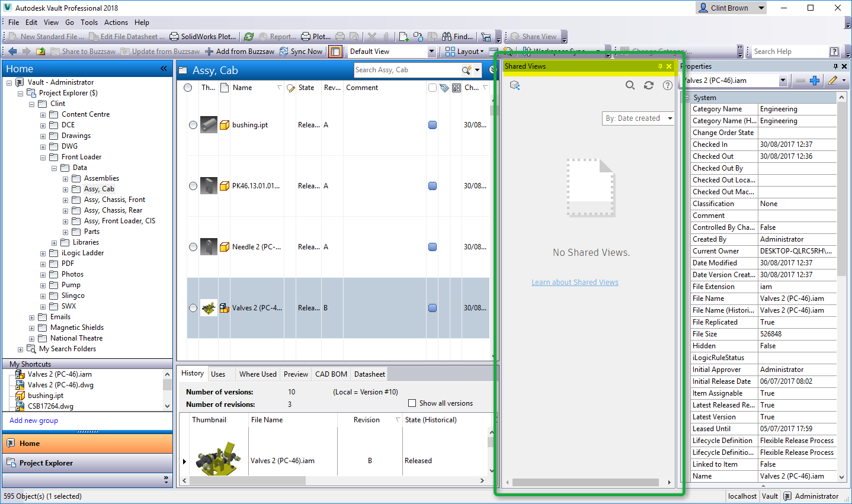The image size is (852, 504).
Task: Click the Sync Now toolbar button
Action: click(301, 52)
